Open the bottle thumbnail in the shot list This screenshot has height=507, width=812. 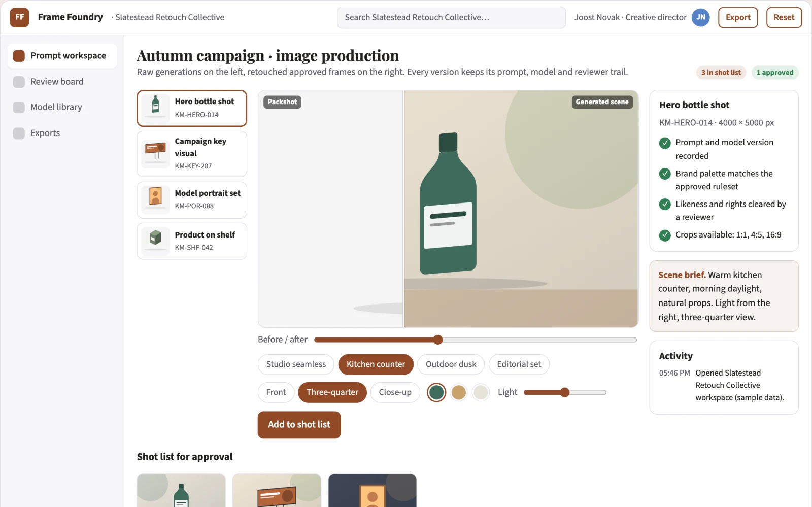(x=181, y=490)
